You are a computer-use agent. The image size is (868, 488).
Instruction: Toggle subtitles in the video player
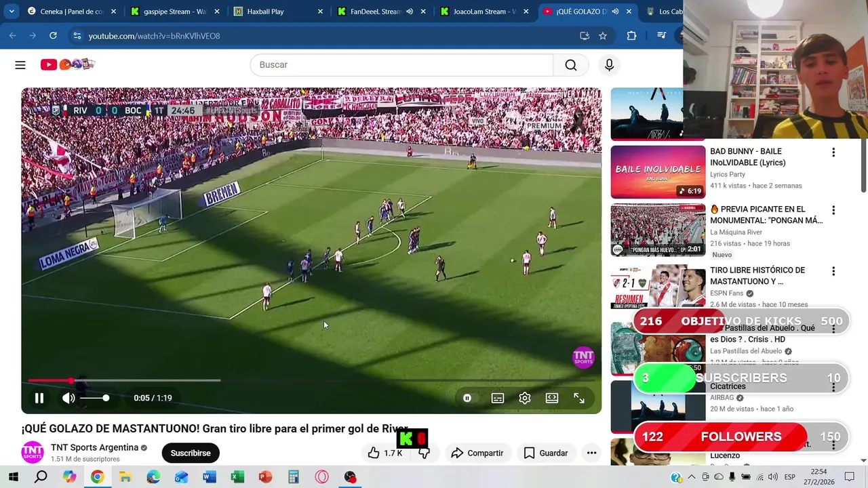[x=498, y=398]
